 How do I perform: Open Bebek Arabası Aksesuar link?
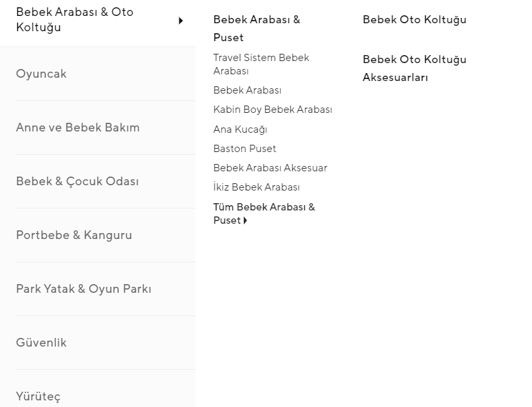pyautogui.click(x=270, y=168)
